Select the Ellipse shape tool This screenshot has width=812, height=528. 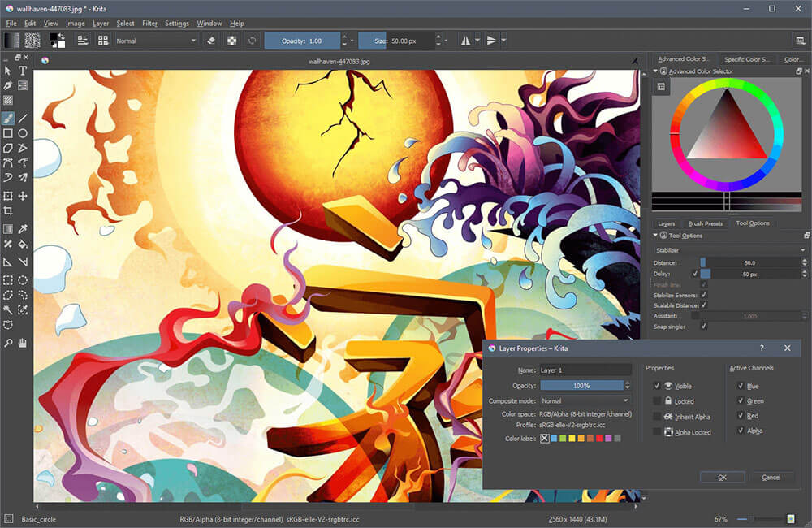(x=22, y=134)
